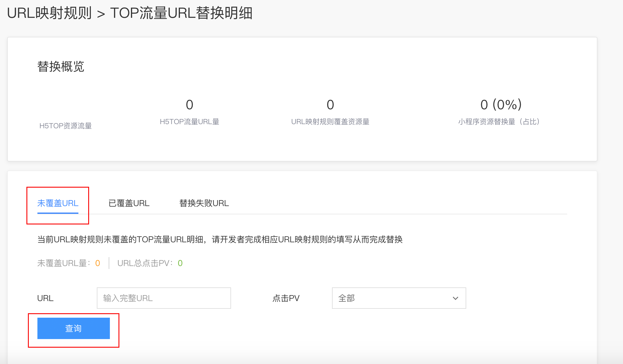Click the orange 未覆盖URL量 count
623x364 pixels.
pos(97,263)
